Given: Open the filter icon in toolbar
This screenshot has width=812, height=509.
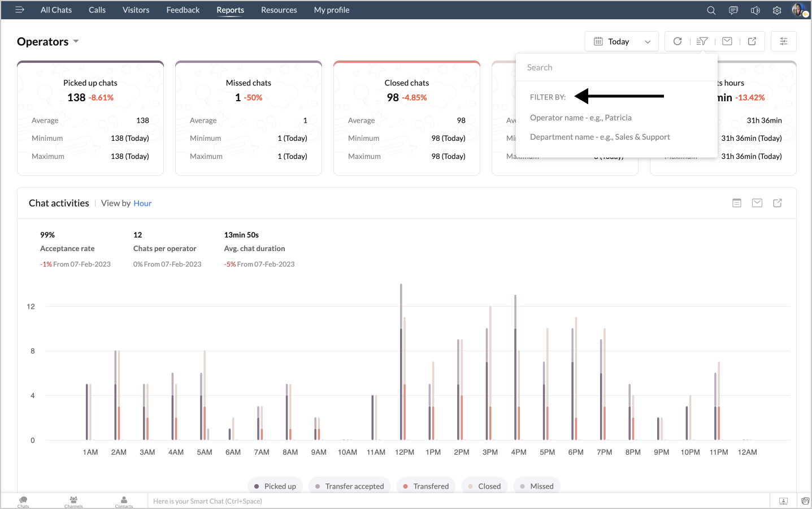Looking at the screenshot, I should (x=702, y=41).
